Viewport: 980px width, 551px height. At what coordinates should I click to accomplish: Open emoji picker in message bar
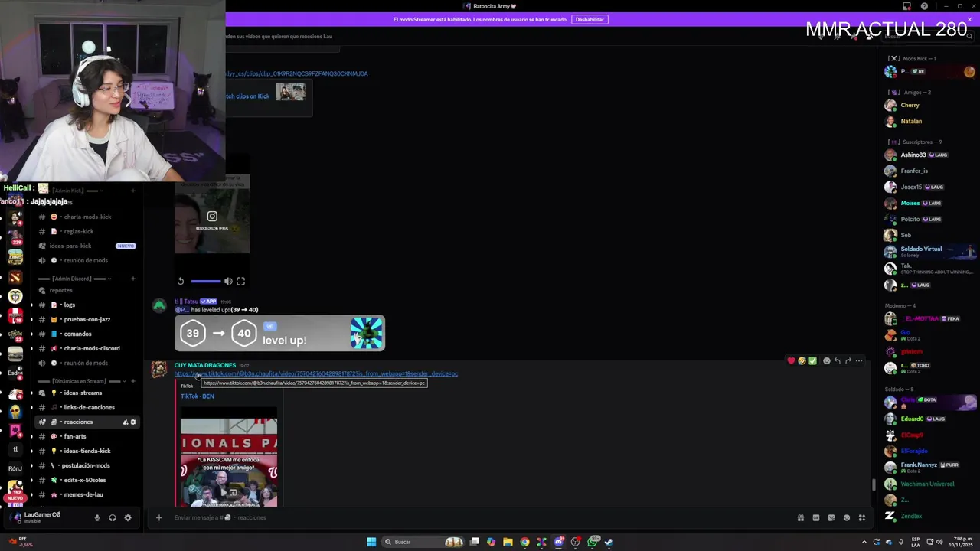click(x=847, y=518)
